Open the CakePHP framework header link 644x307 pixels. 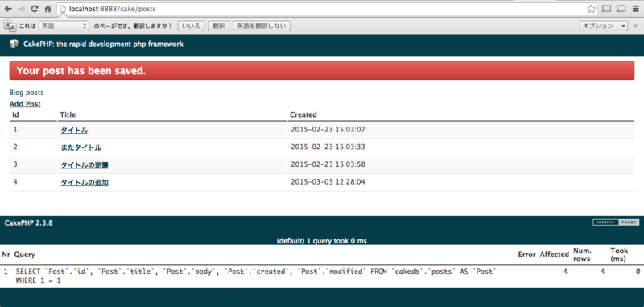103,44
